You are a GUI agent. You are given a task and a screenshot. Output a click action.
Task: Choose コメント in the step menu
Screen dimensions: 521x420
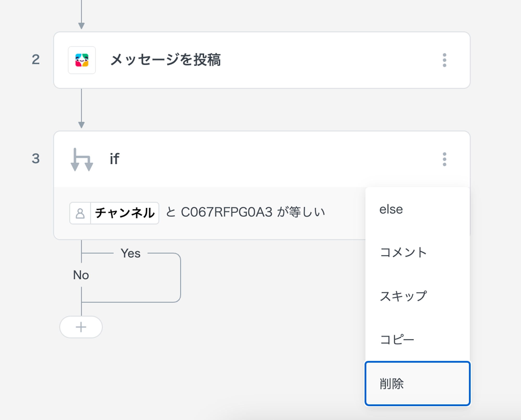click(403, 252)
